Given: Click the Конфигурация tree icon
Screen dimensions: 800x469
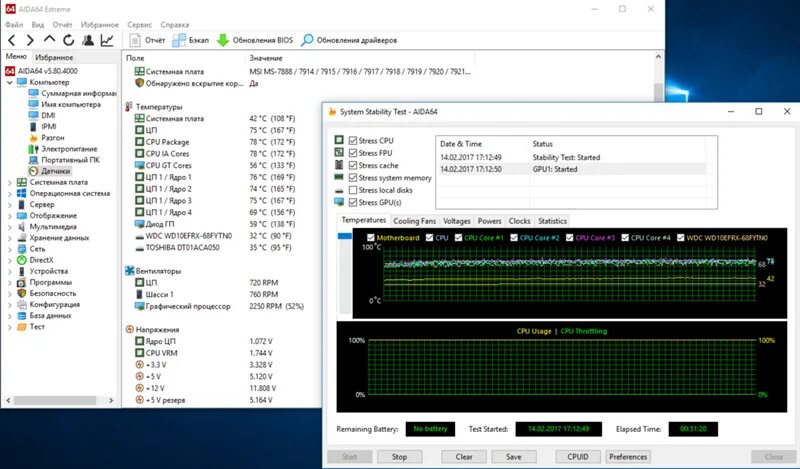Looking at the screenshot, I should pyautogui.click(x=21, y=305).
